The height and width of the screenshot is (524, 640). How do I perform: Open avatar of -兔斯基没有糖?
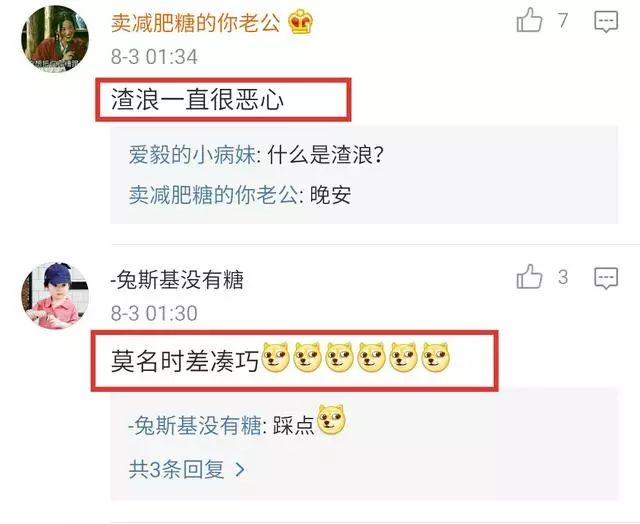tap(55, 296)
